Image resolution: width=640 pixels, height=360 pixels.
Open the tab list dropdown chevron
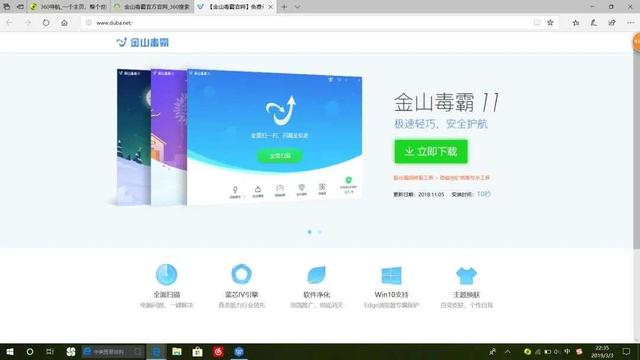(x=298, y=7)
